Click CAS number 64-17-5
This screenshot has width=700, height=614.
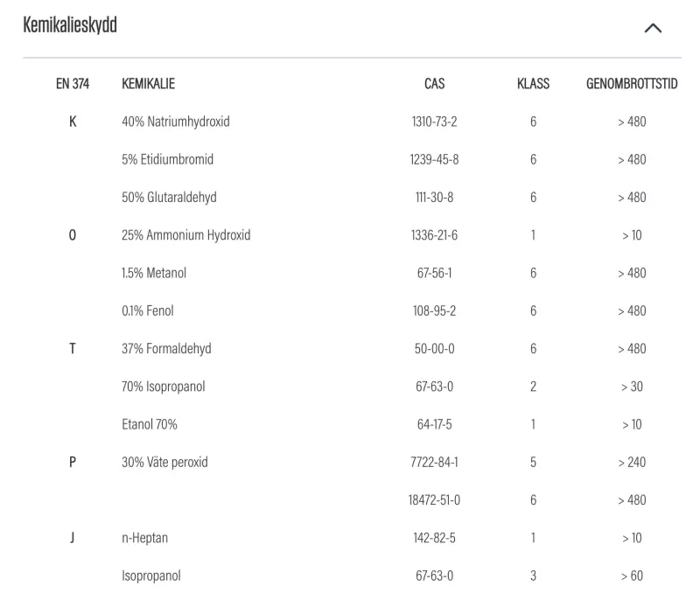coord(434,424)
